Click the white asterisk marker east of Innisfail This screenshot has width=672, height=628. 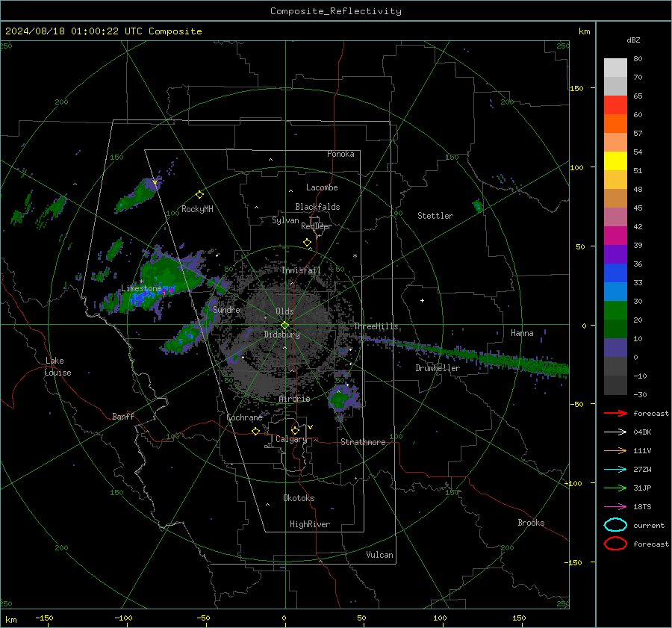click(x=355, y=256)
